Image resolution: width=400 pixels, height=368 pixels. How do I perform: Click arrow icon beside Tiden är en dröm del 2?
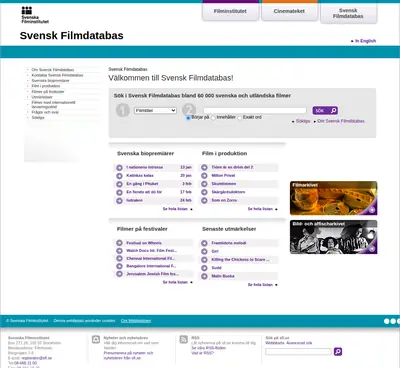204,167
